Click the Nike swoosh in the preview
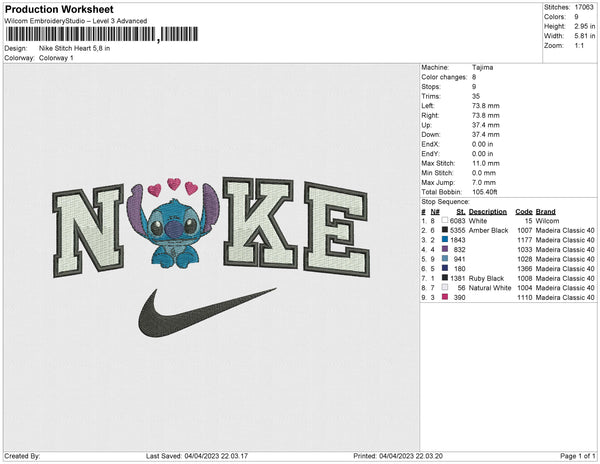The image size is (600, 464). (x=207, y=313)
